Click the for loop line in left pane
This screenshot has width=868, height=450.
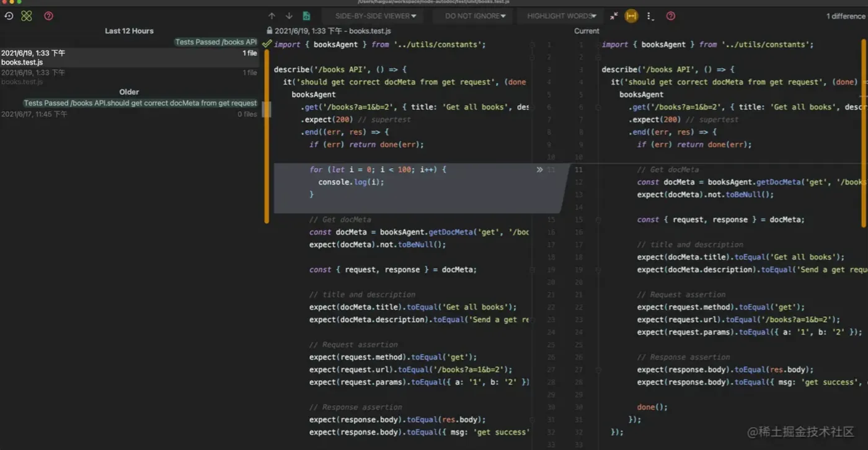pos(378,169)
